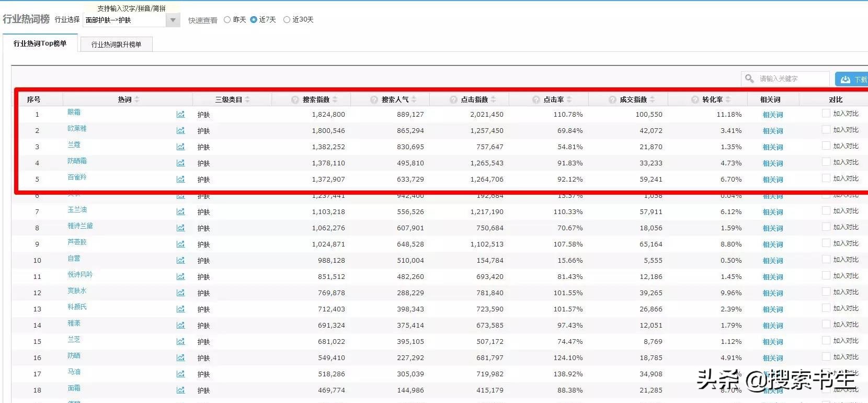Open the 科颜氏 hot word link
Image resolution: width=868 pixels, height=403 pixels.
(77, 307)
